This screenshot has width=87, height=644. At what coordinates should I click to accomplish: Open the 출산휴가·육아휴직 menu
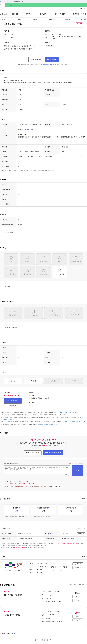79,14
